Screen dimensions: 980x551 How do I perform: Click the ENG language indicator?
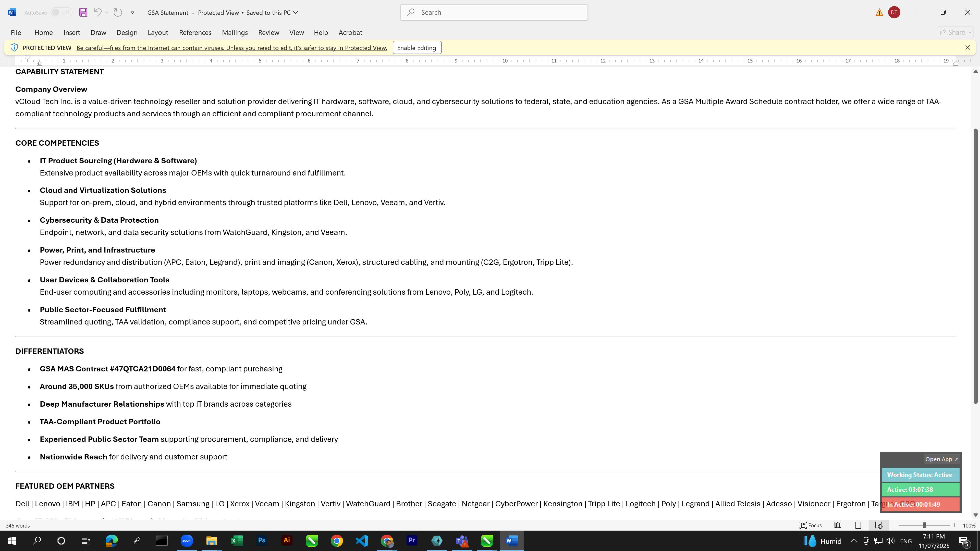[x=906, y=541]
